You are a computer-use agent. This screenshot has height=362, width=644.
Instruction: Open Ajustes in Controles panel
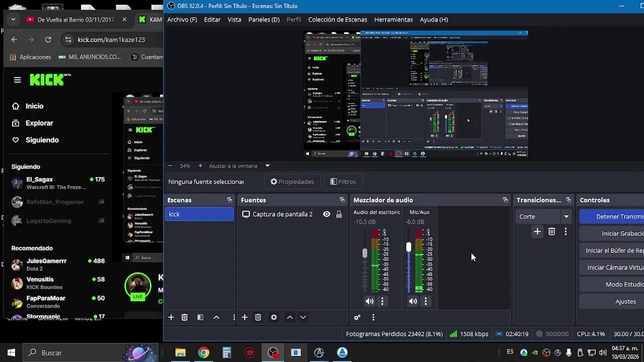[x=612, y=302]
